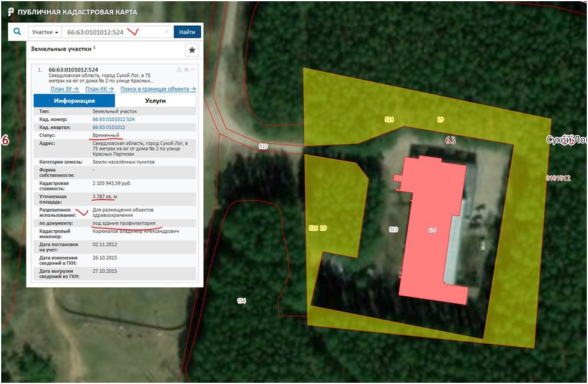Viewport: 588px width, 384px height.
Task: Add parcel 524 to favorites via small star
Action: (186, 70)
